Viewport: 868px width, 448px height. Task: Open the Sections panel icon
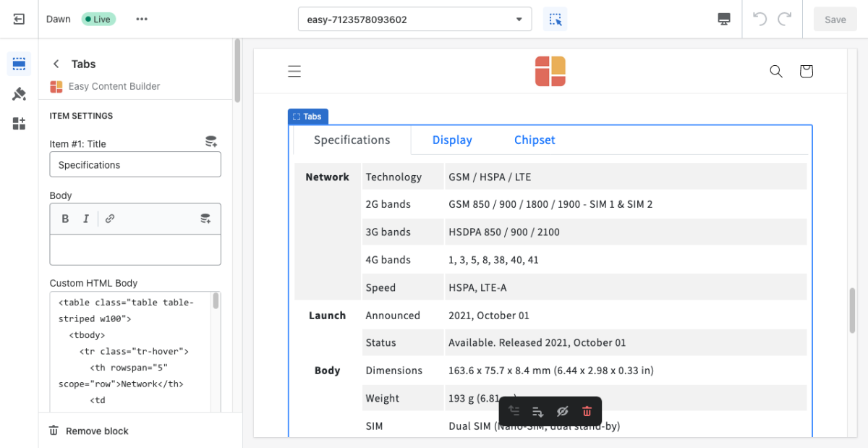20,64
